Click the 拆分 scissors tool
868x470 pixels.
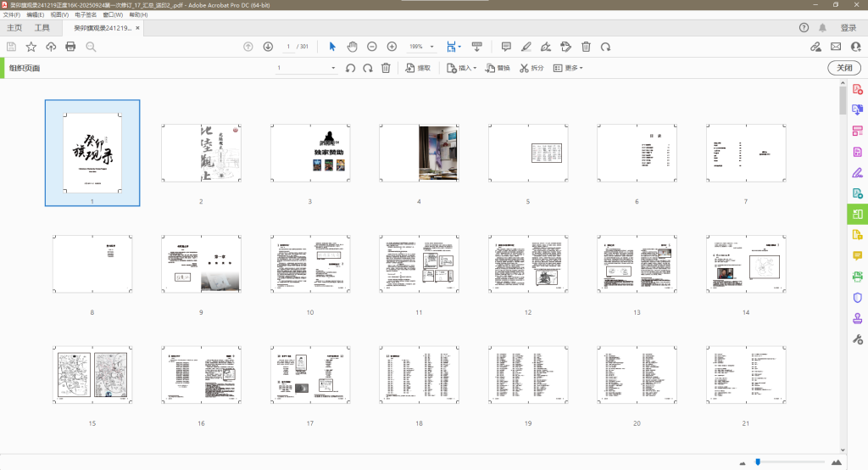click(x=531, y=68)
